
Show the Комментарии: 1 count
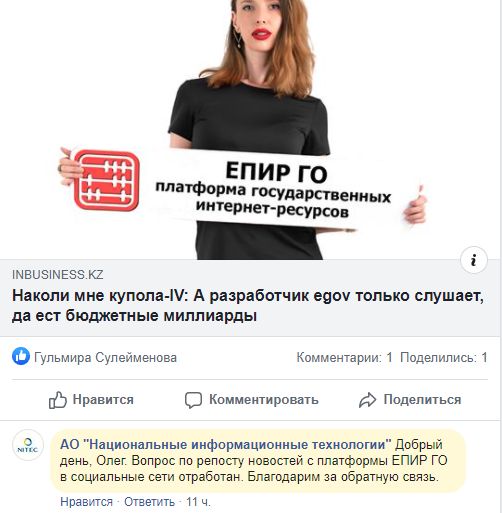[x=344, y=358]
